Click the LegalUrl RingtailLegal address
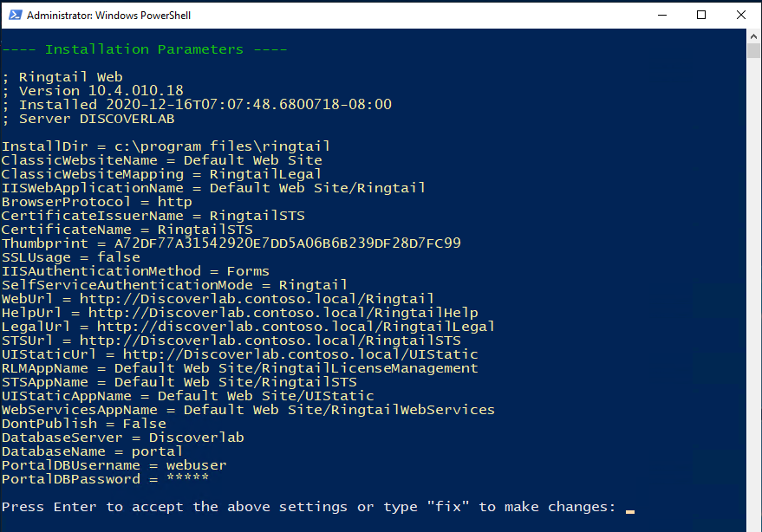The height and width of the screenshot is (532, 762). pyautogui.click(x=296, y=327)
